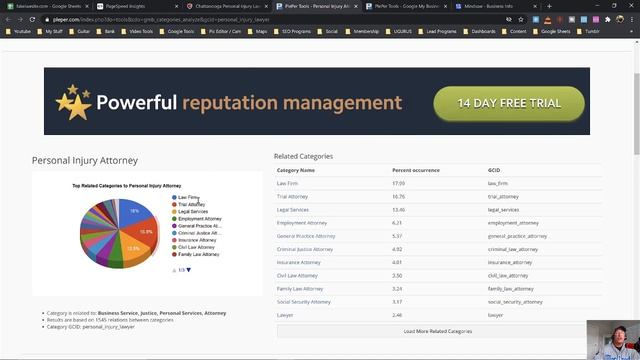Image resolution: width=640 pixels, height=360 pixels.
Task: Open the Civil Law Attorney category link
Action: pyautogui.click(x=297, y=276)
